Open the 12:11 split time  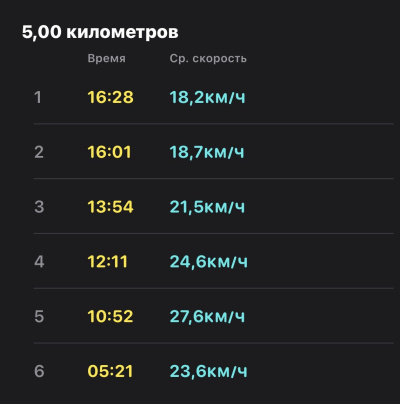pos(107,262)
